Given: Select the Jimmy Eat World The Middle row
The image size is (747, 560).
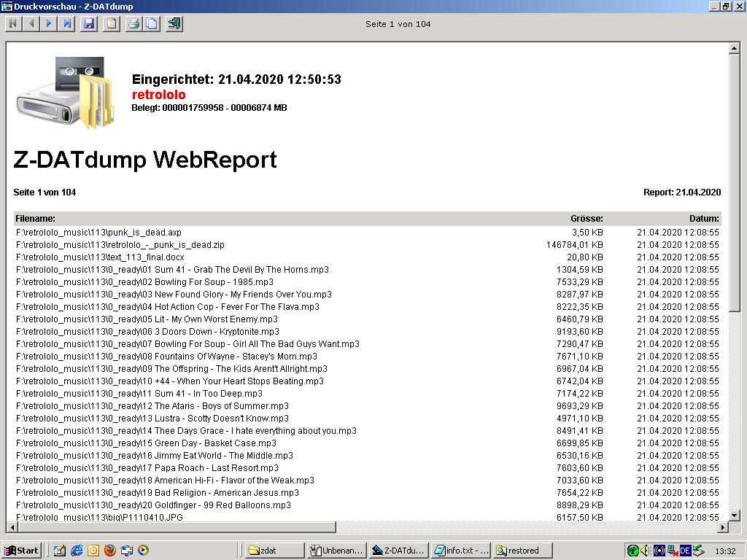Looking at the screenshot, I should (368, 455).
